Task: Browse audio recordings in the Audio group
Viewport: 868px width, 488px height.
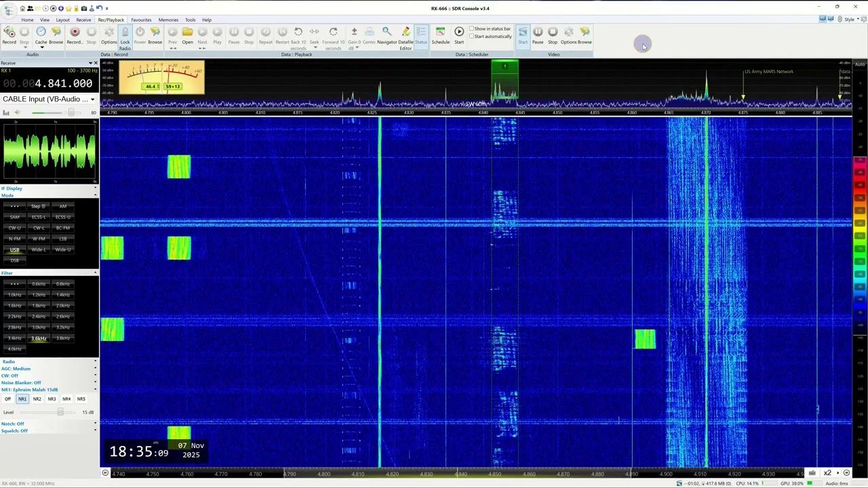Action: click(x=56, y=35)
